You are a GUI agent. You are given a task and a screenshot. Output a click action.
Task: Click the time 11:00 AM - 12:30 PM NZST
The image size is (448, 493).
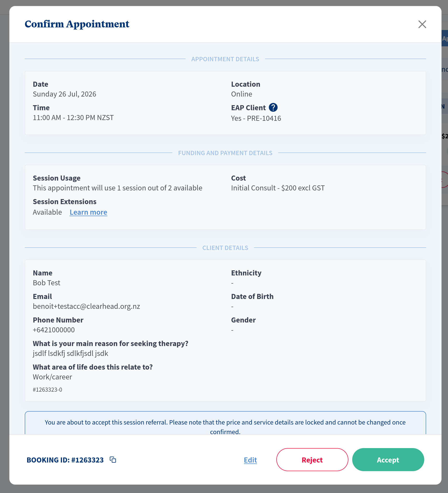pos(73,117)
